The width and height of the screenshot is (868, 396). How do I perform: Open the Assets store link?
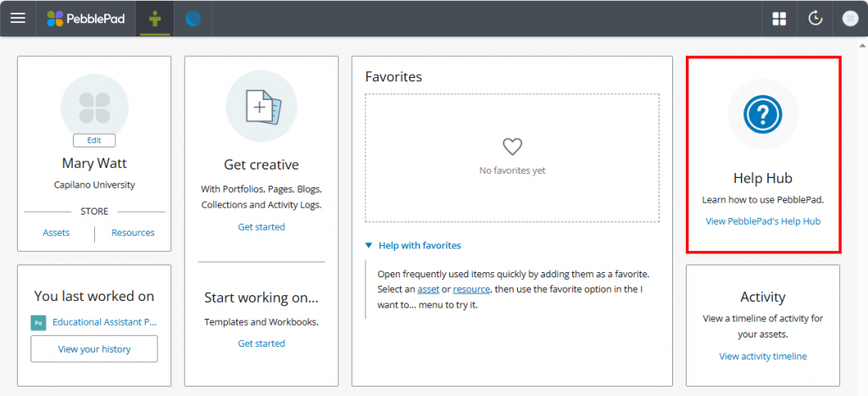(x=57, y=232)
